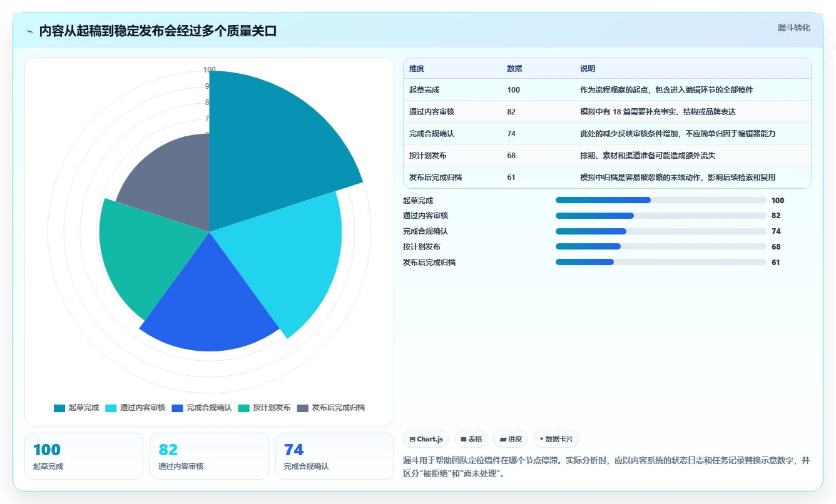Click the 完成合规确认 progress bar

point(661,231)
